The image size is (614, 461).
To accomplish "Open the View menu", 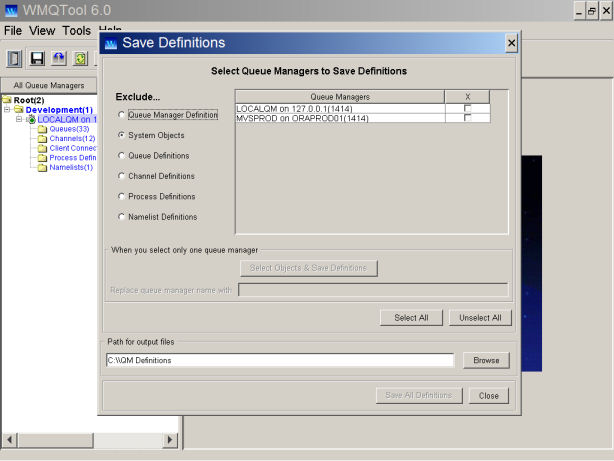I will pyautogui.click(x=42, y=31).
